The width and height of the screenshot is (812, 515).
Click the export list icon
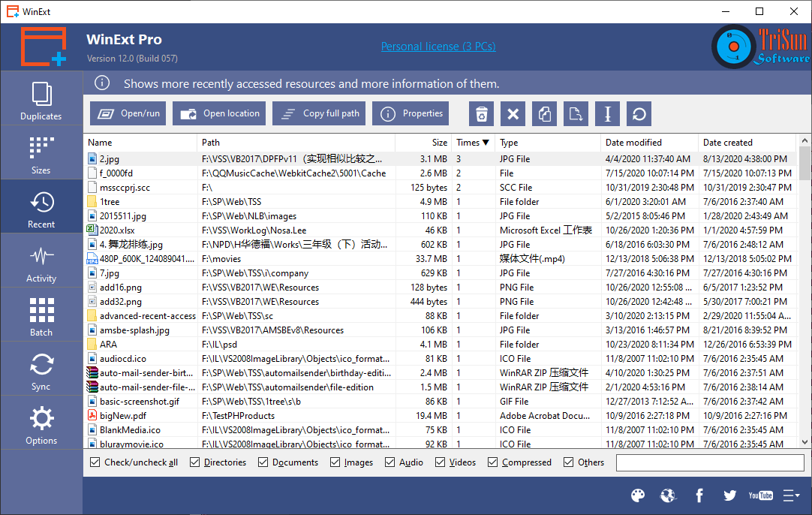[576, 113]
